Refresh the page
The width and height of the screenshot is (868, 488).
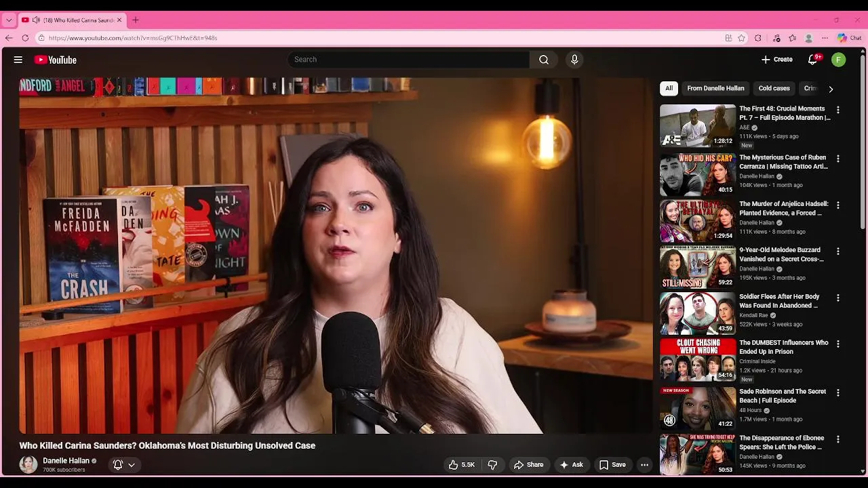[x=26, y=38]
